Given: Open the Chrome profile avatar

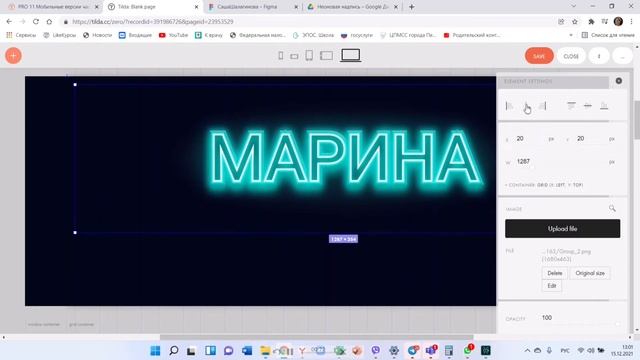Looking at the screenshot, I should [x=618, y=22].
